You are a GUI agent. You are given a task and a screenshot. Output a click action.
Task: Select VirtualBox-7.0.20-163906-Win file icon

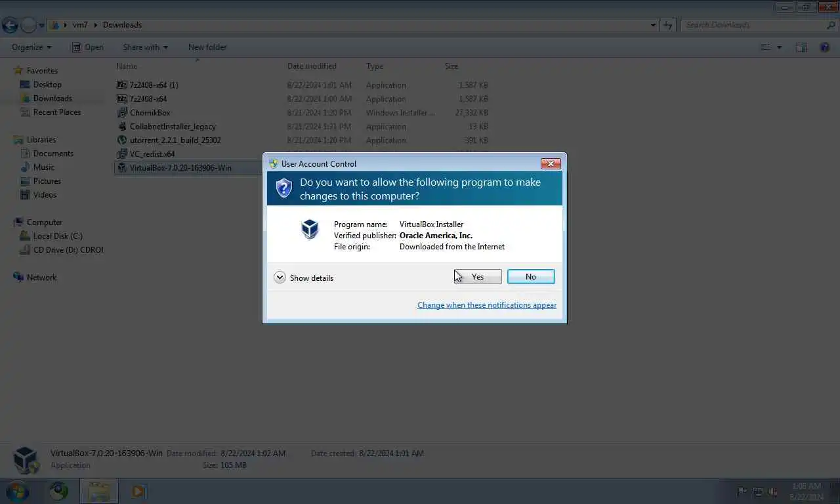point(122,167)
